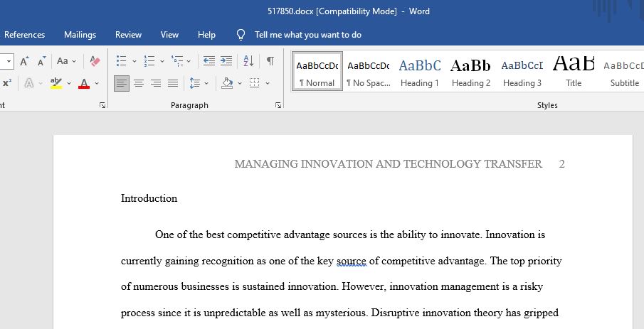Viewport: 644px width, 329px height.
Task: Open the Mailings tab
Action: pos(80,35)
